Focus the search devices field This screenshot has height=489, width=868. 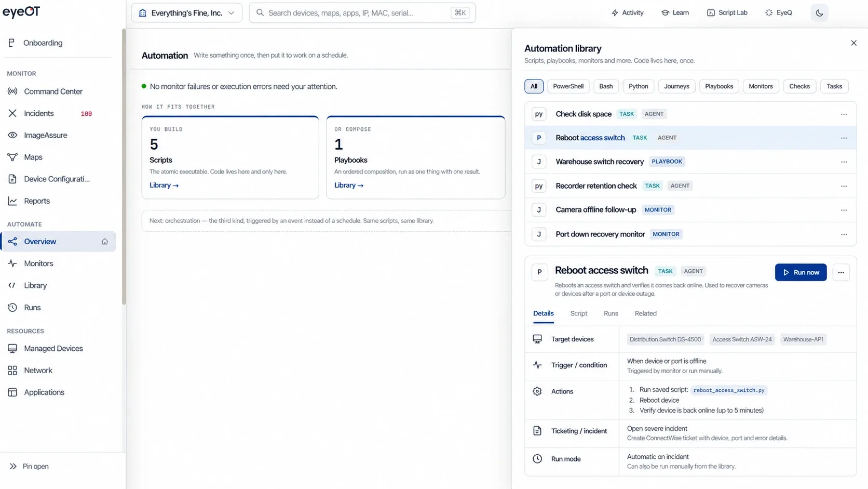[x=362, y=13]
